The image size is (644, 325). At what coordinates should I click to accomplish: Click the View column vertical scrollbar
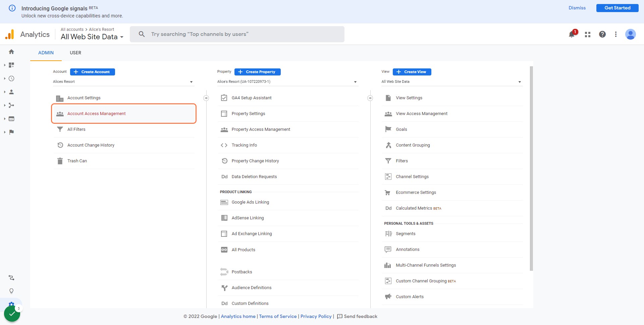point(531,168)
